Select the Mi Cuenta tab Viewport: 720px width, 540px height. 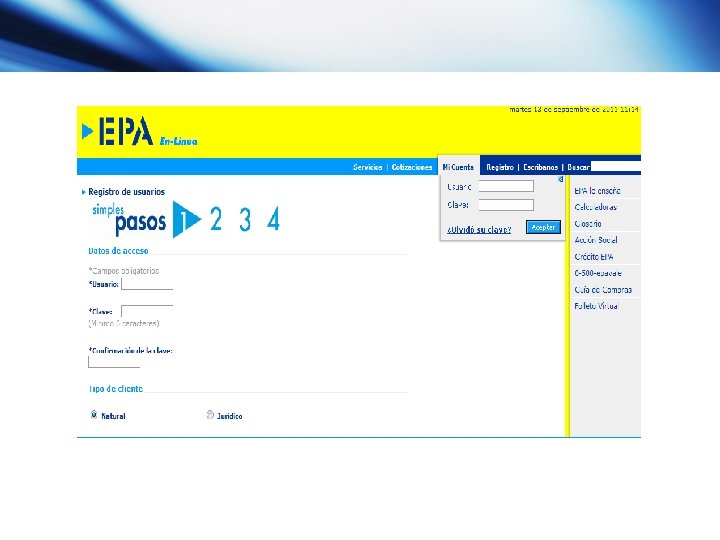[x=458, y=167]
